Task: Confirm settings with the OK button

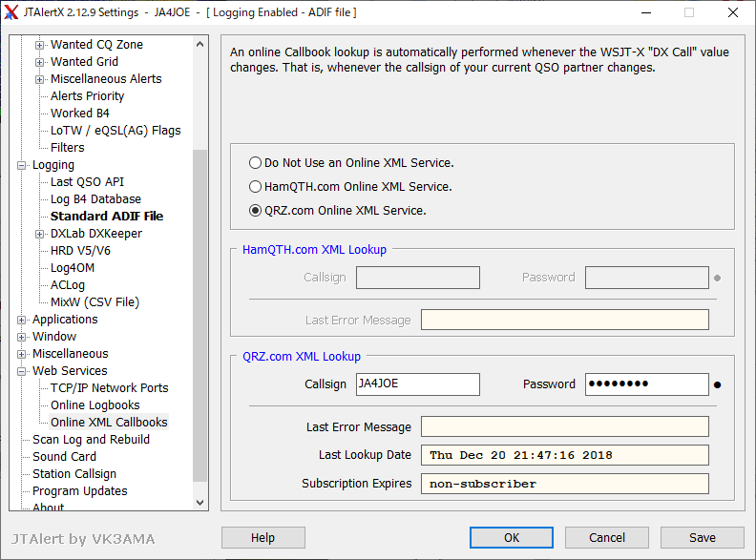Action: 512,537
